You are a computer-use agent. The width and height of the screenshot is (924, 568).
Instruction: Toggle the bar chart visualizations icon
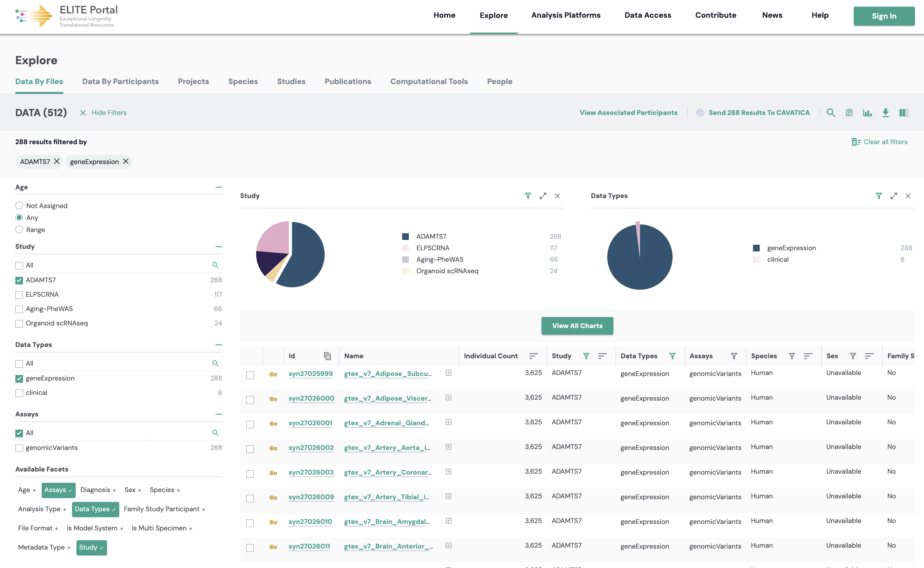click(867, 113)
